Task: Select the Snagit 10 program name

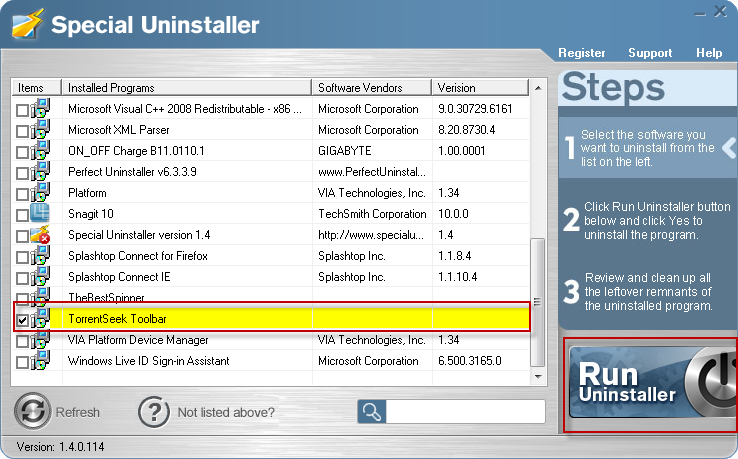Action: tap(91, 214)
